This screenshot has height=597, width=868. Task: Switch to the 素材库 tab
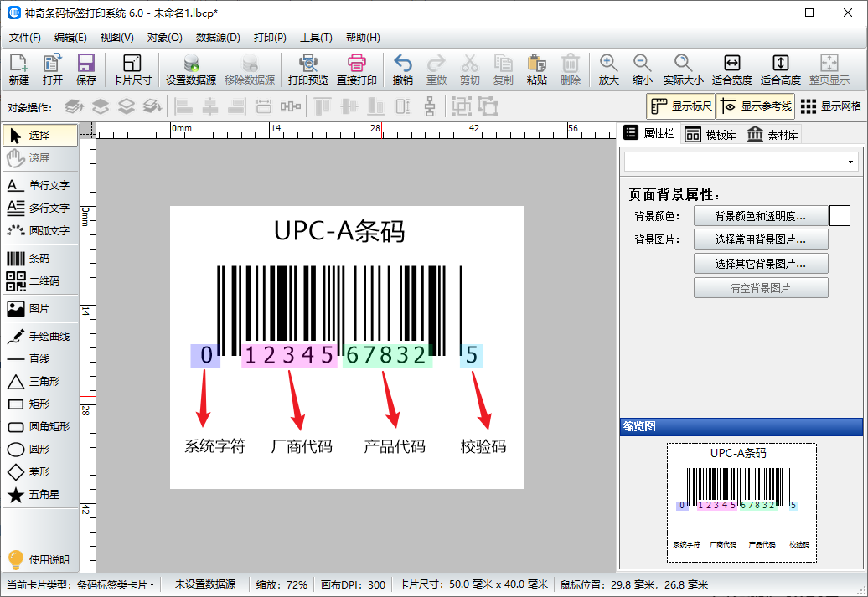tap(772, 135)
